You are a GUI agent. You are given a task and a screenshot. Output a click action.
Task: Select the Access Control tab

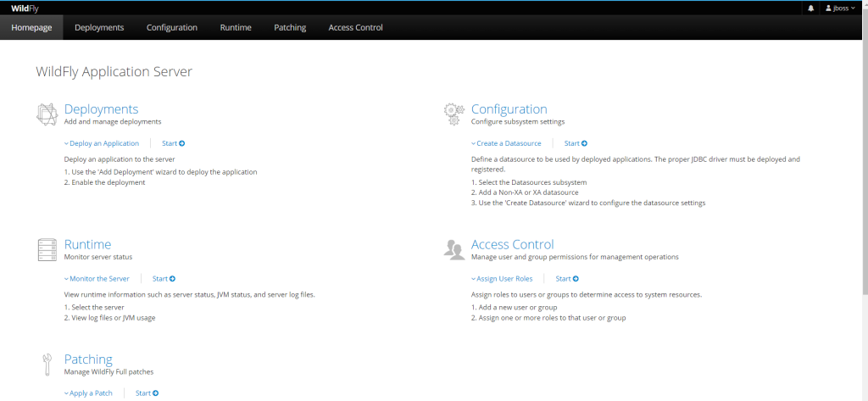pyautogui.click(x=355, y=28)
